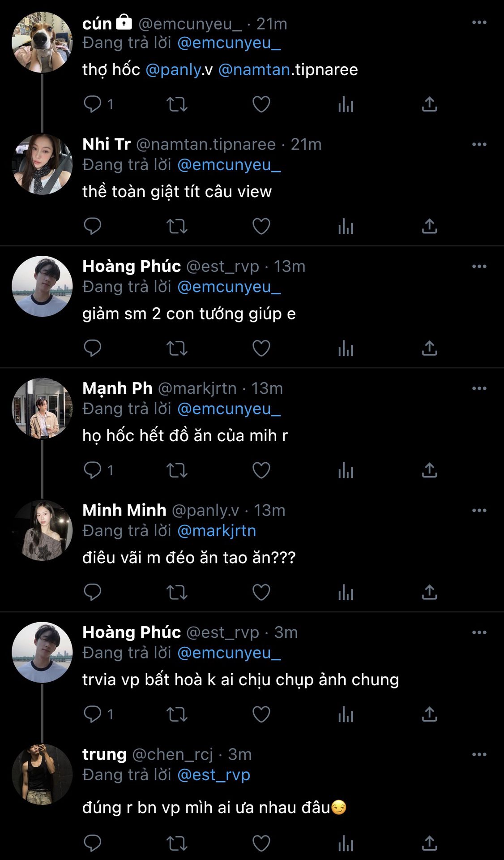Open more options on cún's tweet
This screenshot has width=504, height=860.
(479, 22)
